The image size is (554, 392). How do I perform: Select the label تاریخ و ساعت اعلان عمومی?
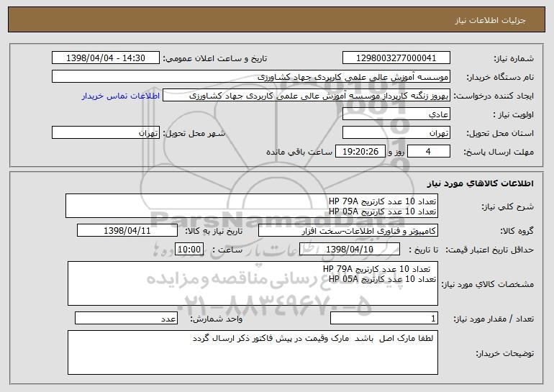(215, 59)
